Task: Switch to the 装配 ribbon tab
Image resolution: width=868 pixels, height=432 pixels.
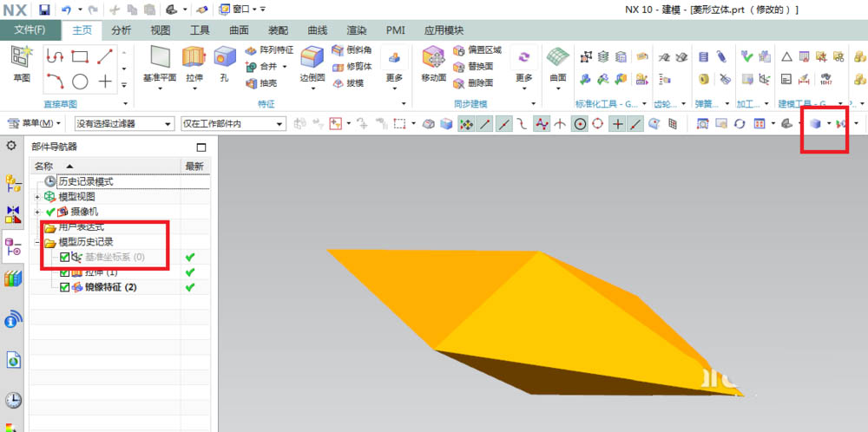Action: click(279, 30)
